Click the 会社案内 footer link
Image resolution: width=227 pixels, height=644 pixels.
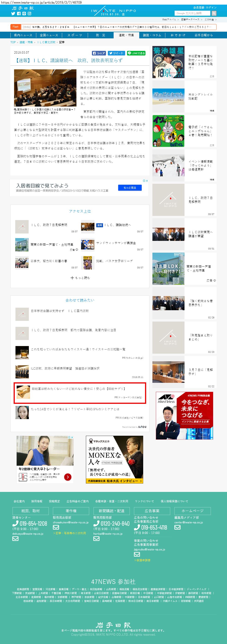point(19,501)
